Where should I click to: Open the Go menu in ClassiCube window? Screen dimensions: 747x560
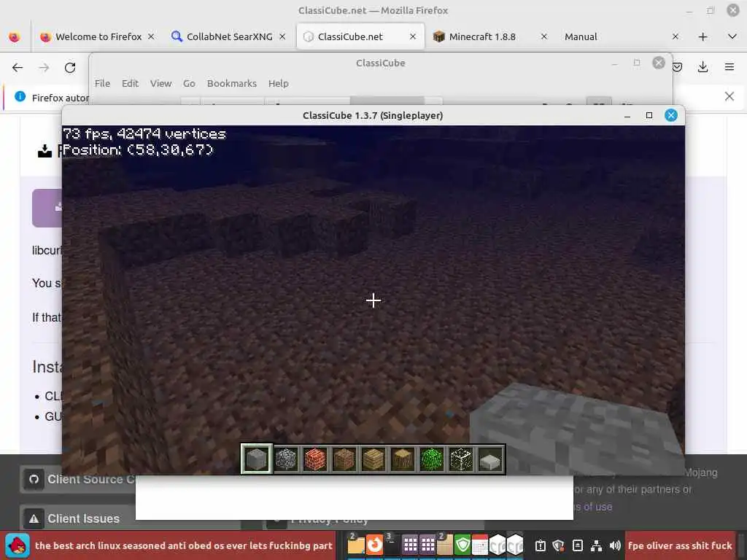pyautogui.click(x=189, y=83)
